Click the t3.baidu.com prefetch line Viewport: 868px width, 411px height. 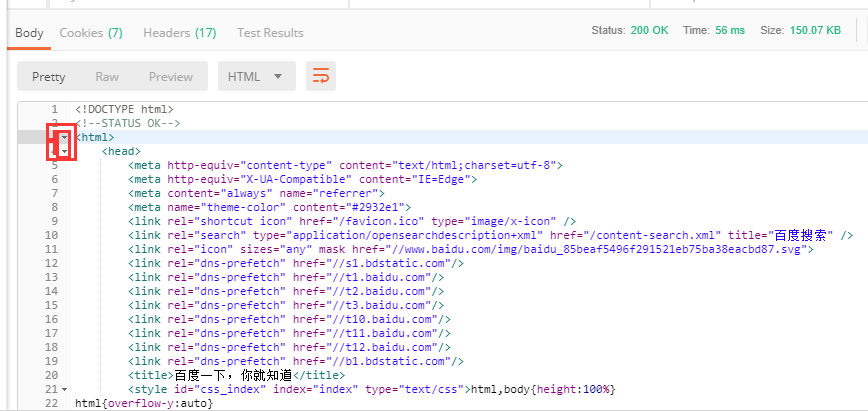286,305
